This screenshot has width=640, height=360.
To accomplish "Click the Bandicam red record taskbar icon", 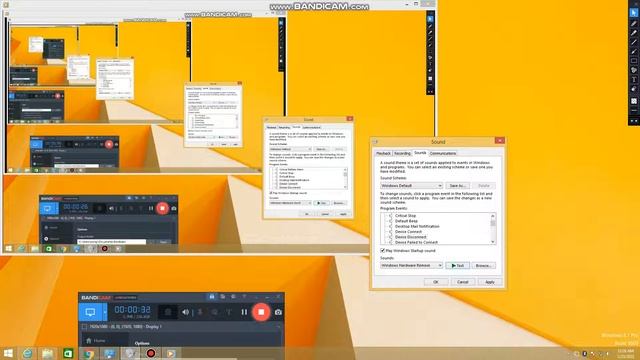I will click(x=151, y=353).
